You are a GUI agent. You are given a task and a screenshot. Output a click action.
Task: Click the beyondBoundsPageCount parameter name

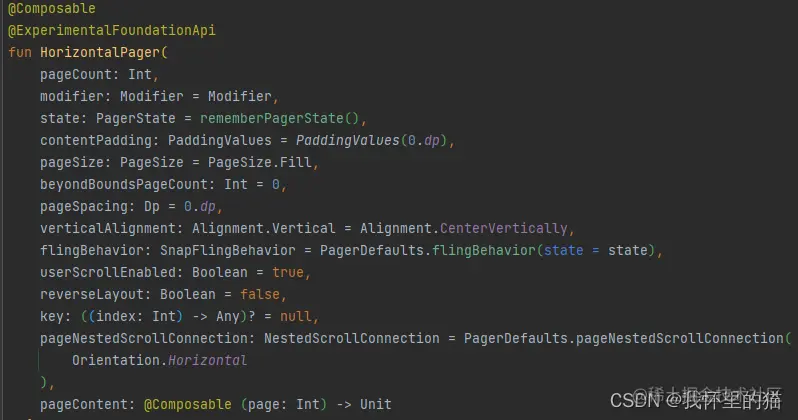(x=124, y=184)
